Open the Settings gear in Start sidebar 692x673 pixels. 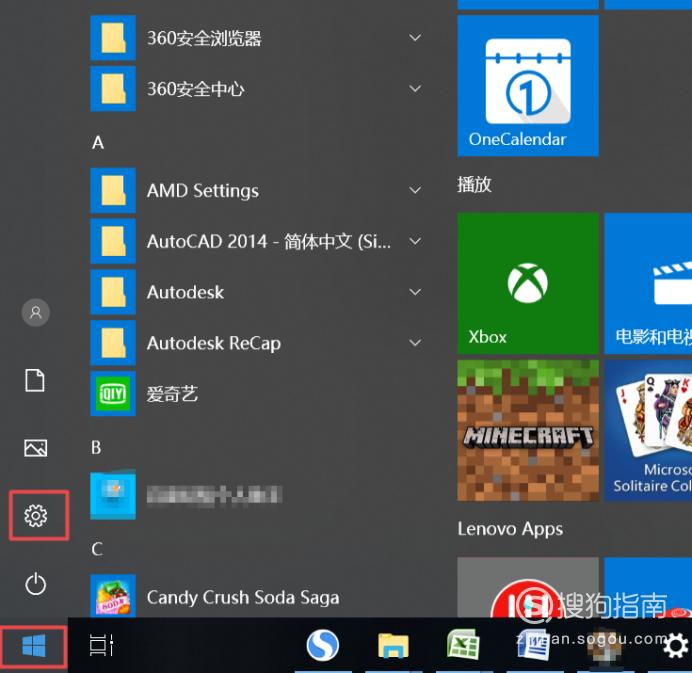(x=36, y=515)
